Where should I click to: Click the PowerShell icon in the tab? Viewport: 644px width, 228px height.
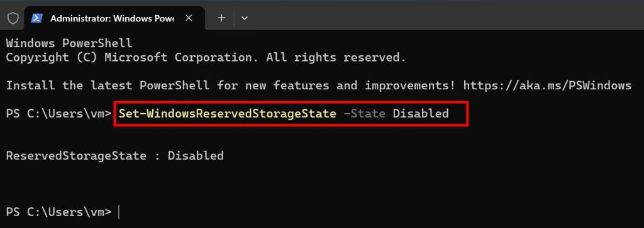(x=37, y=18)
